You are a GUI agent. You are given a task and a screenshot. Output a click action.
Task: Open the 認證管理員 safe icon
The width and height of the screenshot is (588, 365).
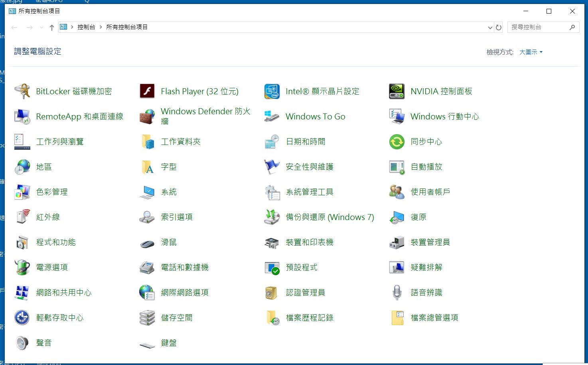pyautogui.click(x=272, y=292)
